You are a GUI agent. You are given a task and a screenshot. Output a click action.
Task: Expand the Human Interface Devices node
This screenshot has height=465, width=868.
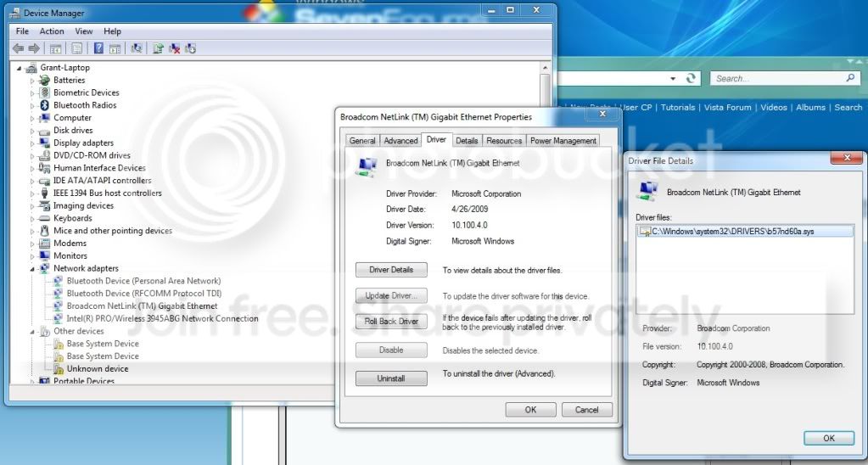tap(32, 169)
